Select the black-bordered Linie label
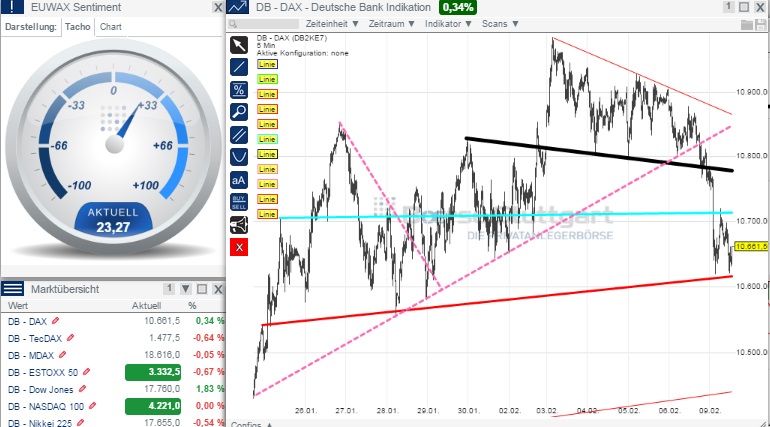Image resolution: width=770 pixels, height=427 pixels. coord(267,154)
